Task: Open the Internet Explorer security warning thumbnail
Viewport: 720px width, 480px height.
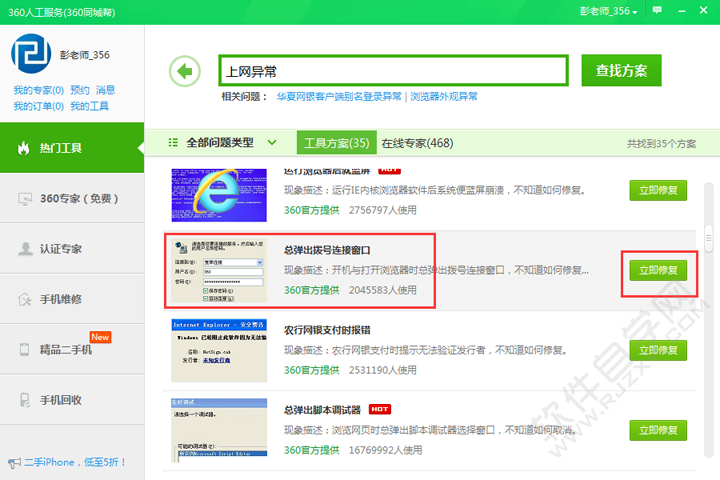Action: tap(219, 350)
